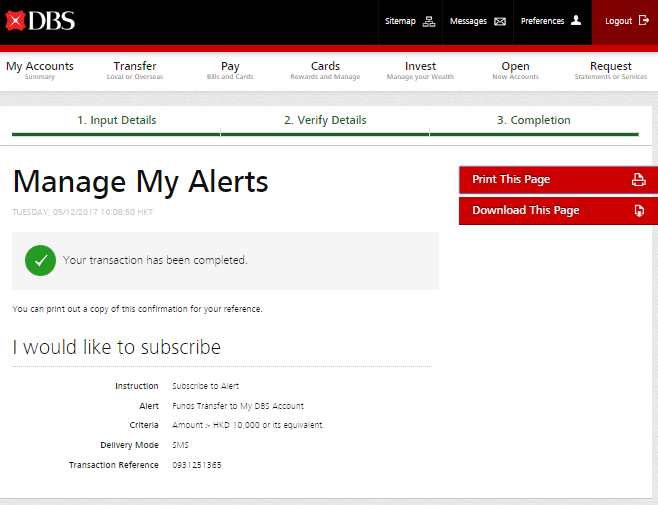Select step 2. Verify Details
Image resolution: width=658 pixels, height=505 pixels.
click(325, 120)
